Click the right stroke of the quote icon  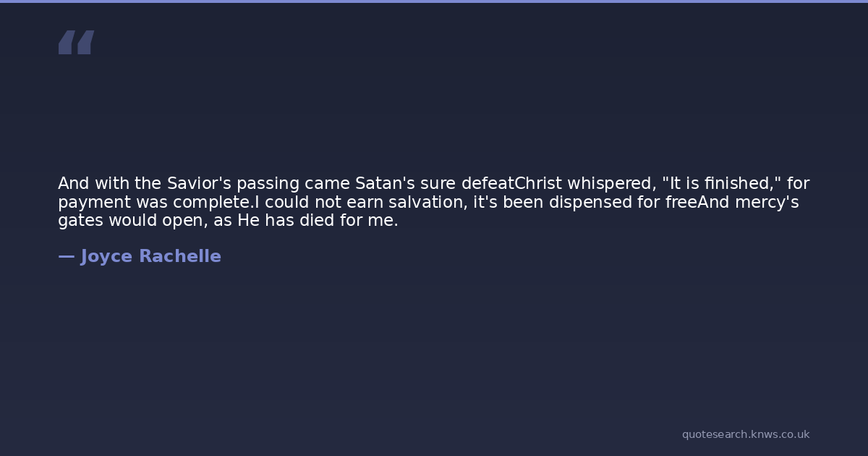[x=85, y=42]
